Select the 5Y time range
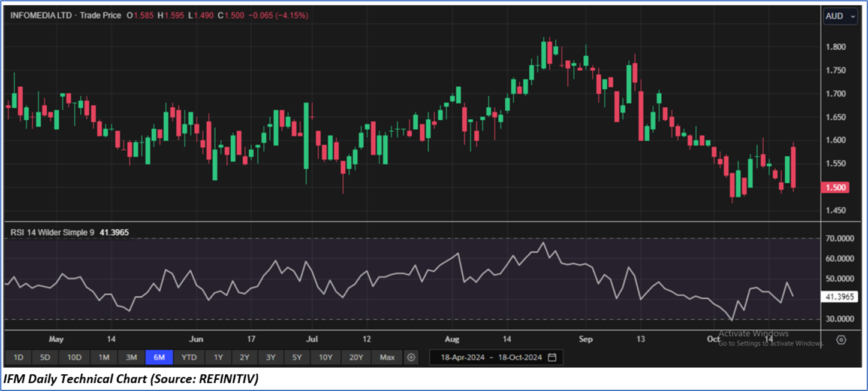 [x=297, y=357]
